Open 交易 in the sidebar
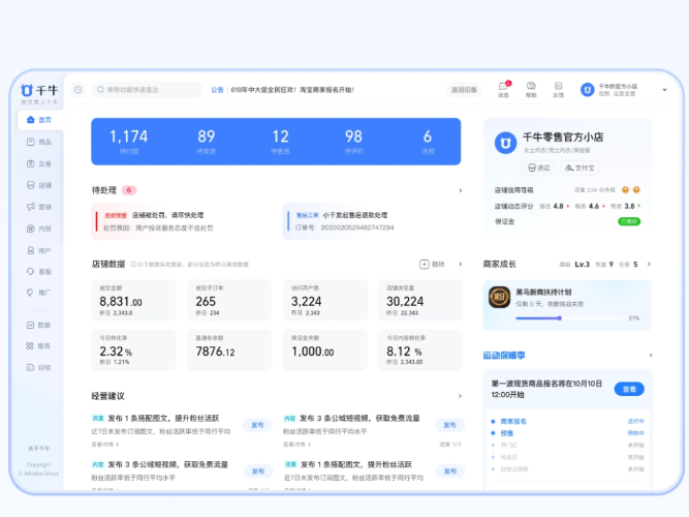The height and width of the screenshot is (517, 689). click(x=39, y=164)
